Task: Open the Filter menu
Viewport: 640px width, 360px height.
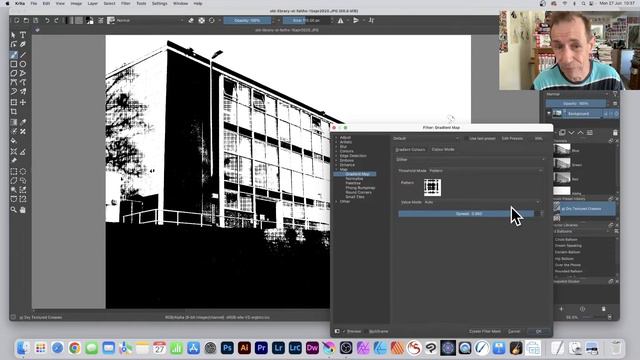Action: pos(125,3)
